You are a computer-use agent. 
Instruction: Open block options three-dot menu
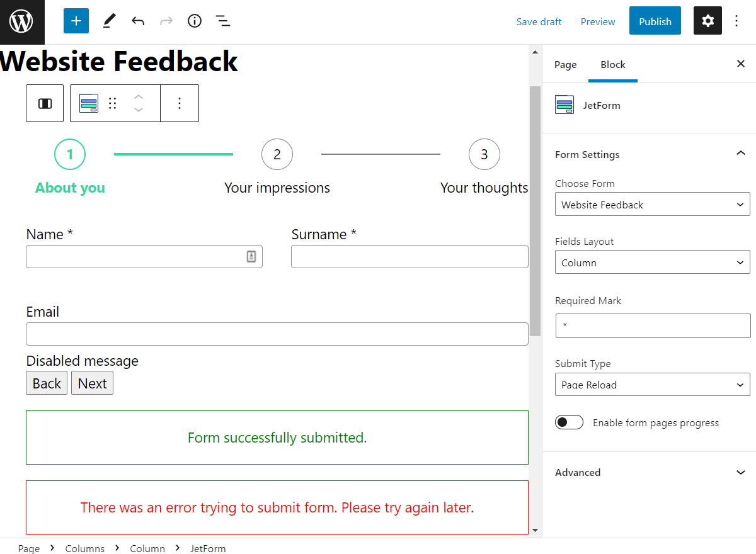(180, 103)
